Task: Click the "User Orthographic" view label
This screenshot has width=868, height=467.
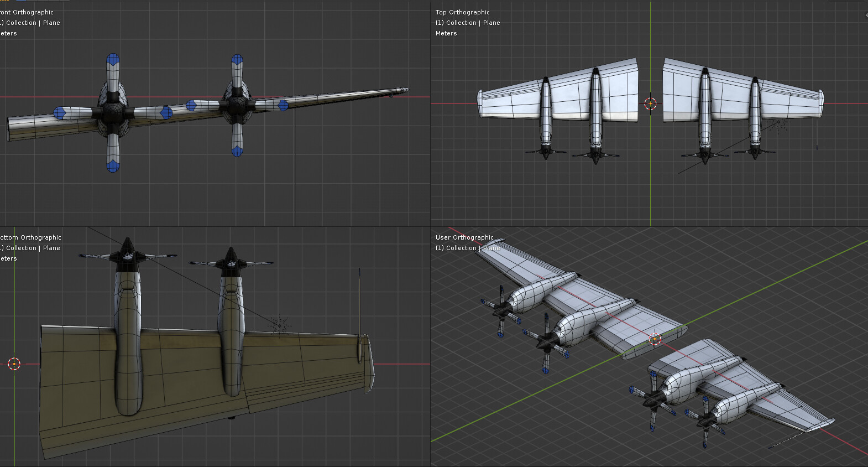Action: coord(464,237)
